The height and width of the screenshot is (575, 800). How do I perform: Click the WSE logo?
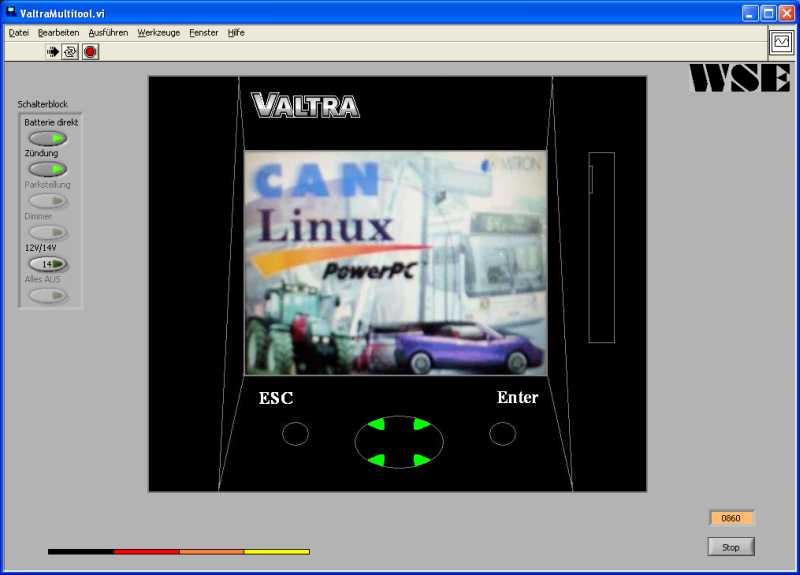pos(739,78)
